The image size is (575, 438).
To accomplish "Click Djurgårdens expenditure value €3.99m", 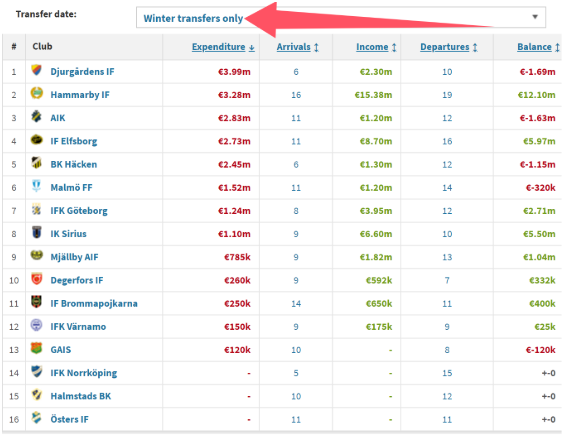I will coord(234,72).
